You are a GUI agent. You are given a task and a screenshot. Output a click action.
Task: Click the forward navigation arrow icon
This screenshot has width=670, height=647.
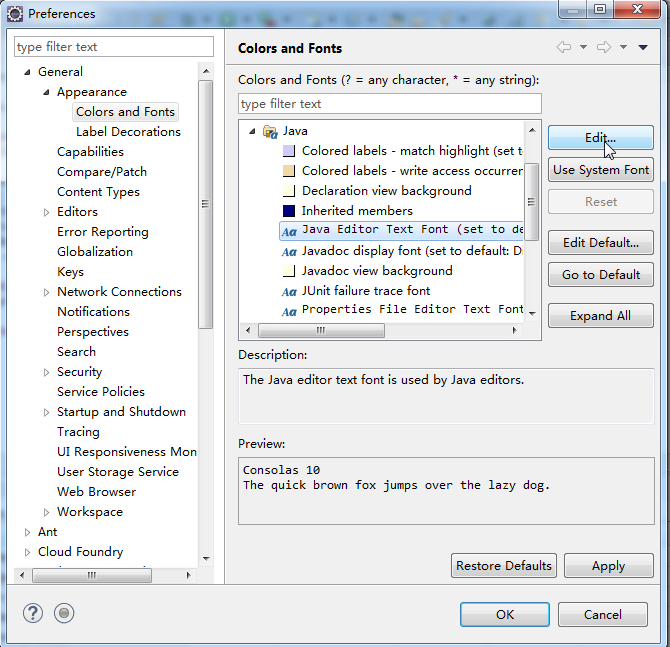[604, 47]
